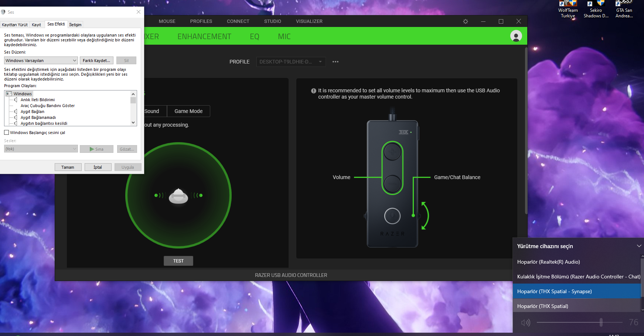
Task: Click the left speaker indicator in the circle
Action: pyautogui.click(x=159, y=195)
